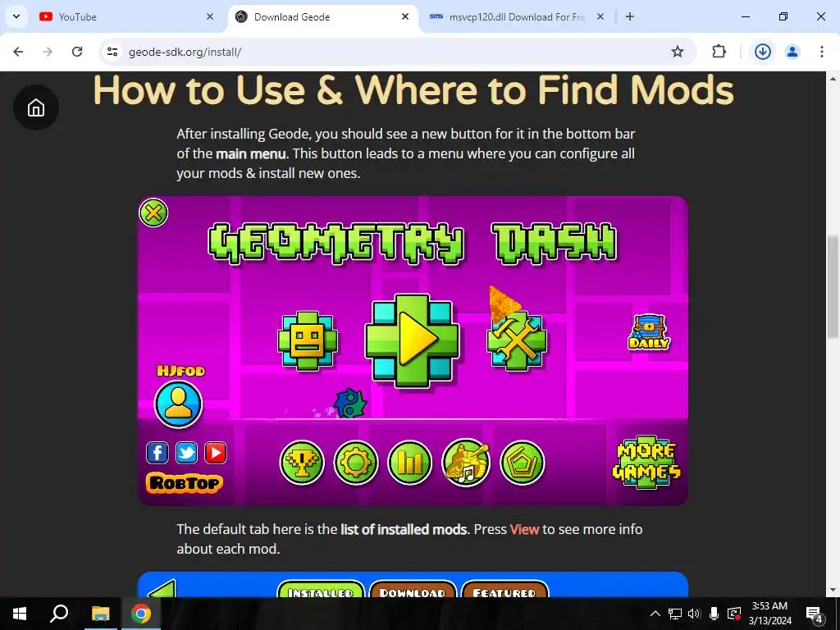
Task: Open the volume control in tray
Action: (x=694, y=614)
